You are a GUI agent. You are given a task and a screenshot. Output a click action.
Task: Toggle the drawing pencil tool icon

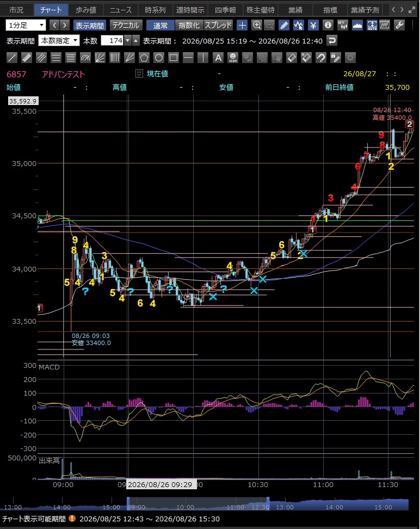click(x=284, y=25)
